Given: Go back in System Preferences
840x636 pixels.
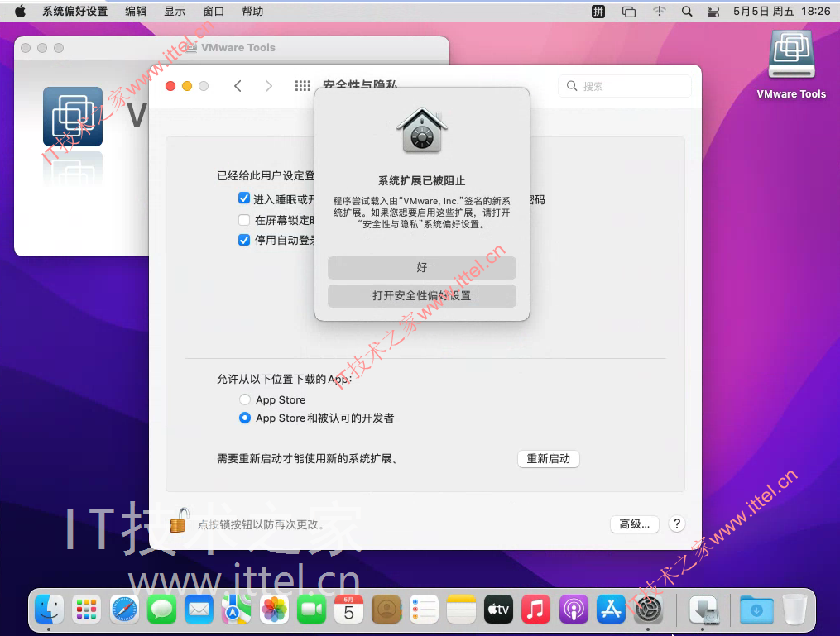Looking at the screenshot, I should click(x=238, y=86).
